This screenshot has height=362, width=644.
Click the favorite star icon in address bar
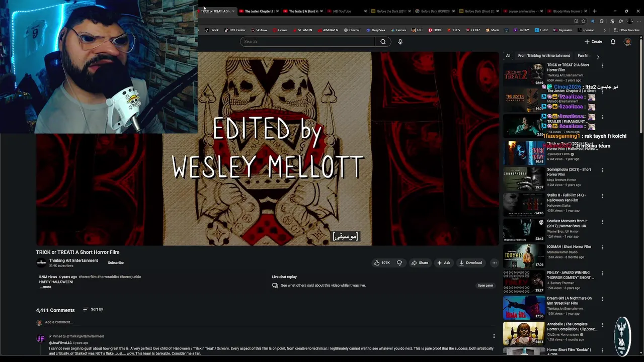pos(583,21)
